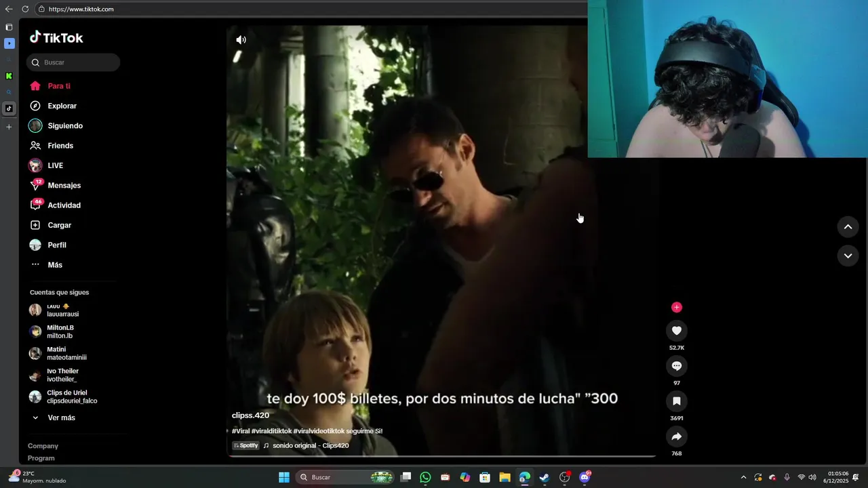Share video with the arrow icon

coord(676,436)
